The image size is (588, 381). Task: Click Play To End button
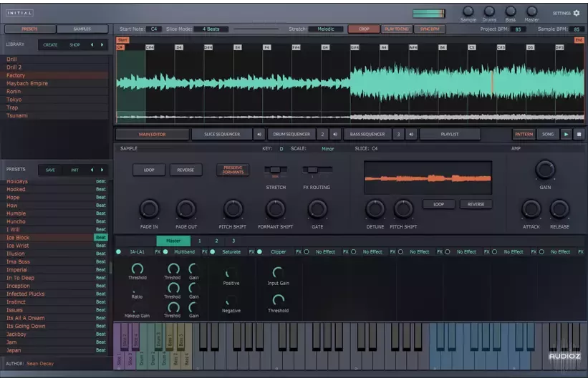pos(397,29)
